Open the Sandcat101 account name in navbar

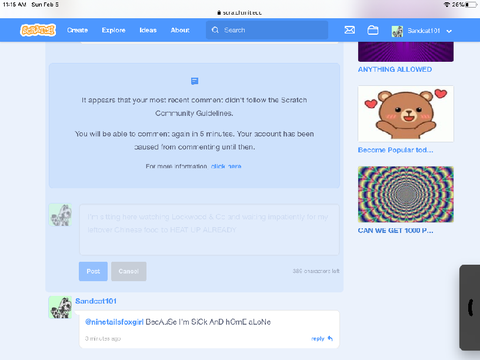(x=424, y=31)
